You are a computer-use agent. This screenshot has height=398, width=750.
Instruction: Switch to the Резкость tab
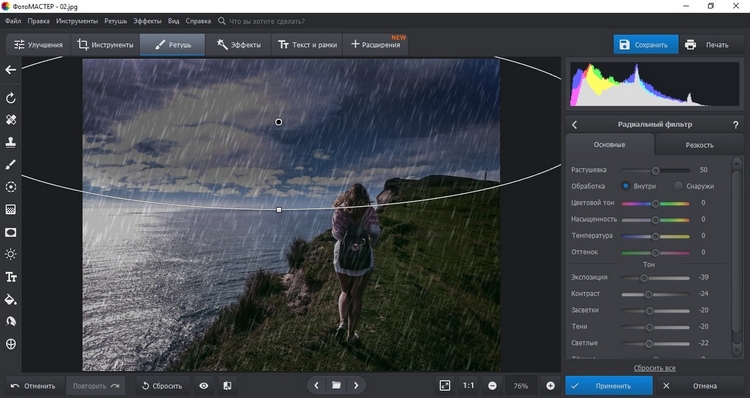(x=699, y=145)
